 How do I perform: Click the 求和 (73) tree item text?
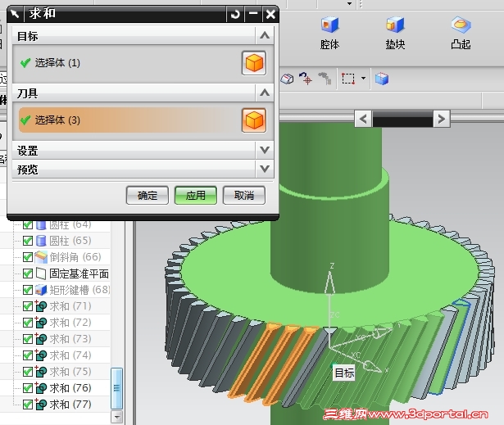pyautogui.click(x=70, y=339)
